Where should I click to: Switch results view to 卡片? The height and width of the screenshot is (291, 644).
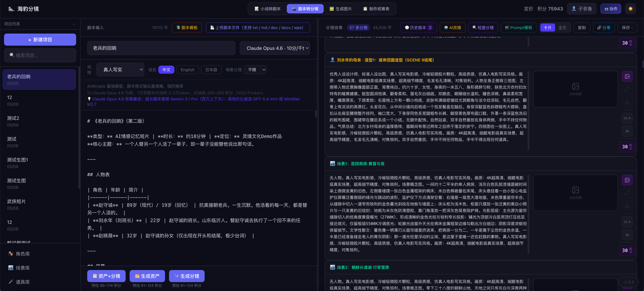click(x=548, y=28)
